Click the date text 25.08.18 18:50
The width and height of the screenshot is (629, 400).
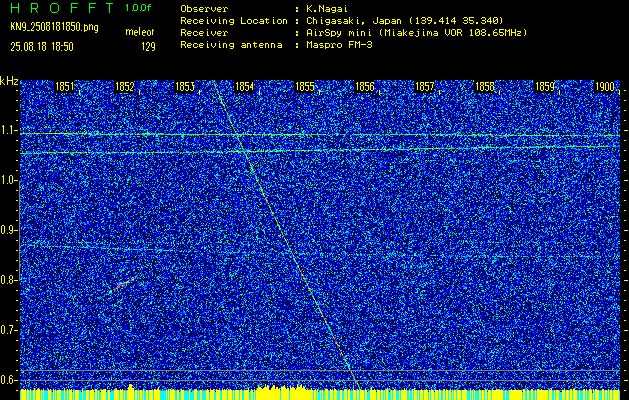point(42,47)
